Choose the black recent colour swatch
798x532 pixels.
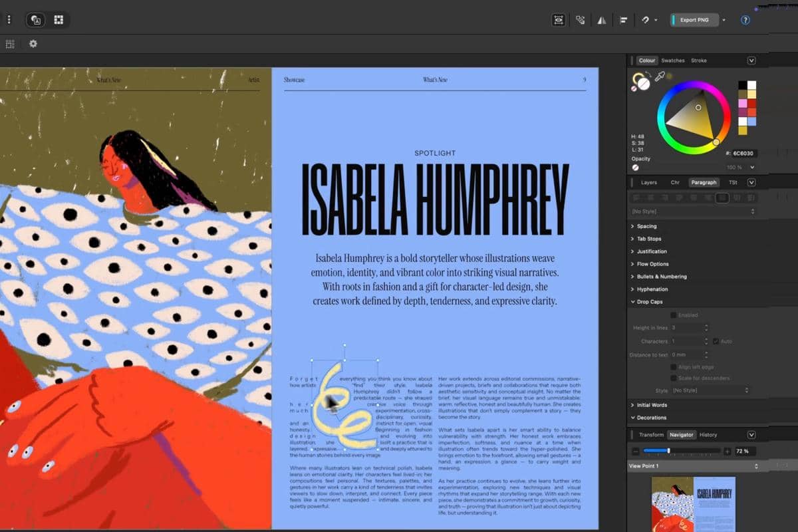[x=743, y=85]
